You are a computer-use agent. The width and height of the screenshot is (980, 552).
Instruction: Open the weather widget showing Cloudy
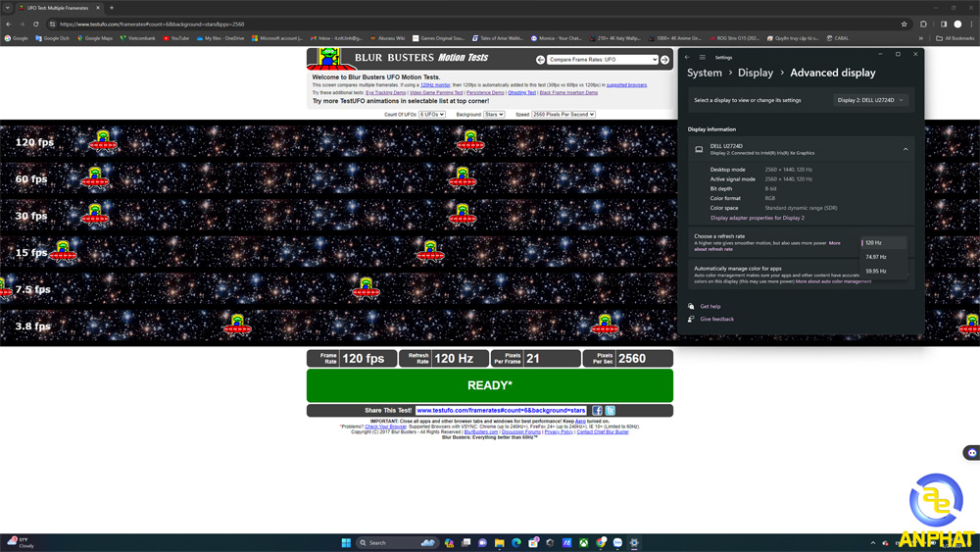point(21,542)
